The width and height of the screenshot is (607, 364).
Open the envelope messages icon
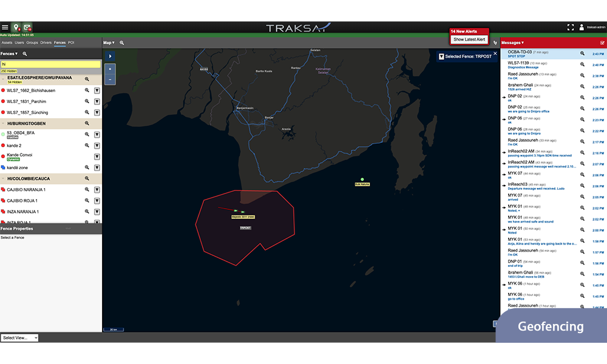[x=27, y=27]
